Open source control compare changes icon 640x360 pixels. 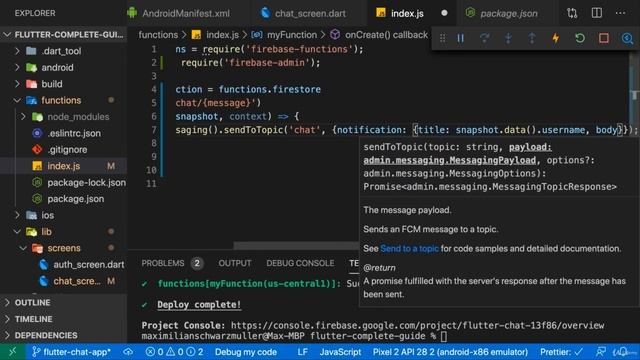(x=572, y=13)
